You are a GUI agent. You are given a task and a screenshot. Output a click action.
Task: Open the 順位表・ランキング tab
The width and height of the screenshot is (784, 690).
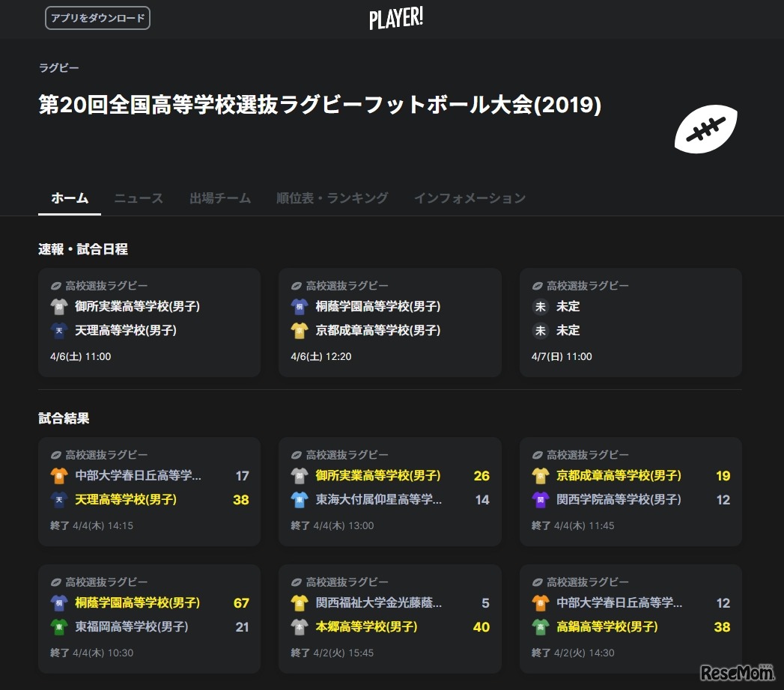click(332, 198)
